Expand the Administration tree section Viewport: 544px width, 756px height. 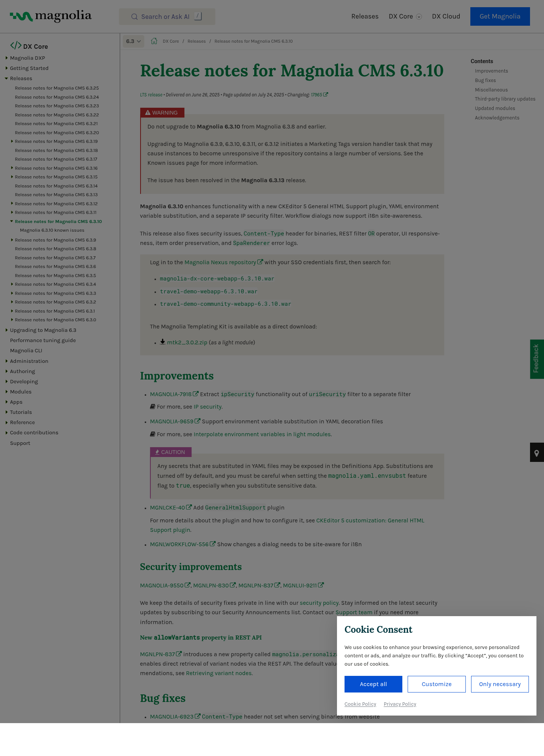point(6,361)
